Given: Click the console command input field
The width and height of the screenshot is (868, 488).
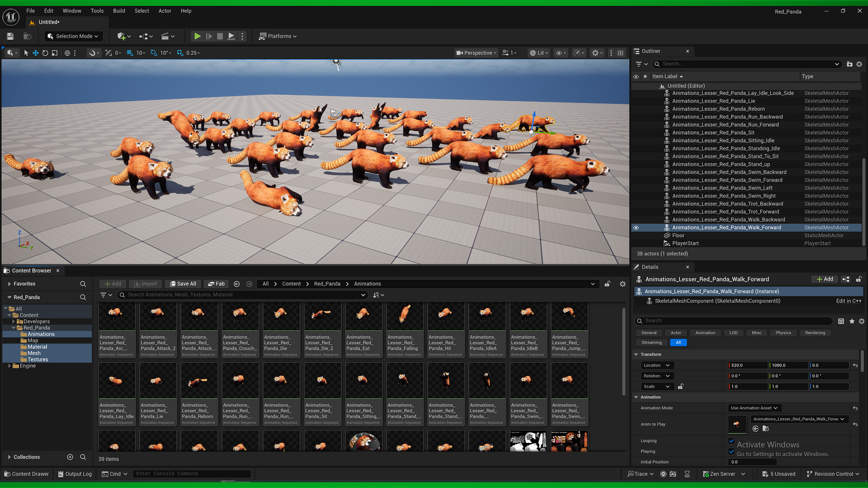Looking at the screenshot, I should pos(192,474).
